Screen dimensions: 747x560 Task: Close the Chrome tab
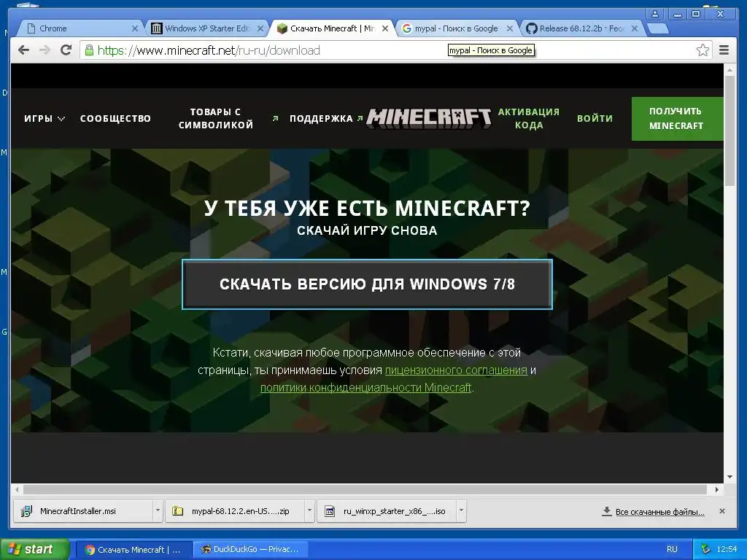135,28
